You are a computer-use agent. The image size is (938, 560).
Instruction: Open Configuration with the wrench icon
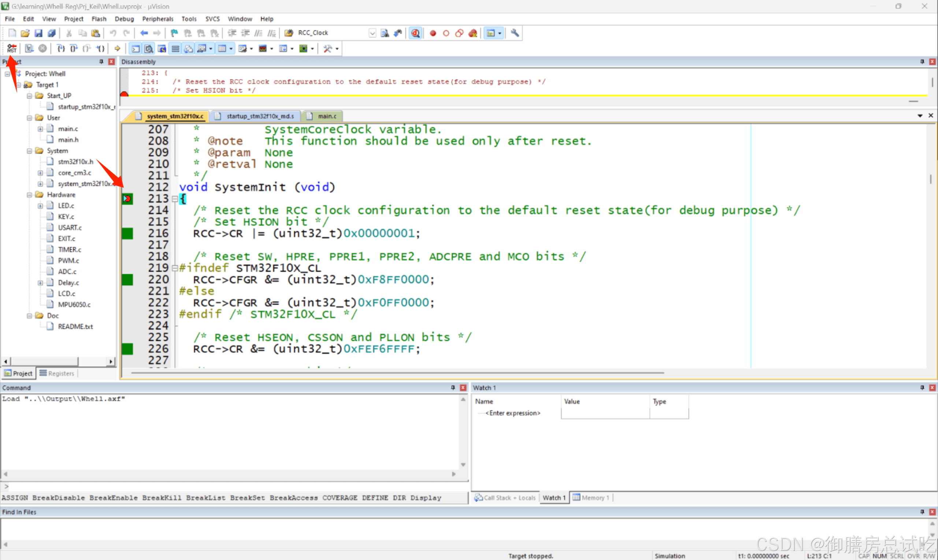pyautogui.click(x=515, y=33)
